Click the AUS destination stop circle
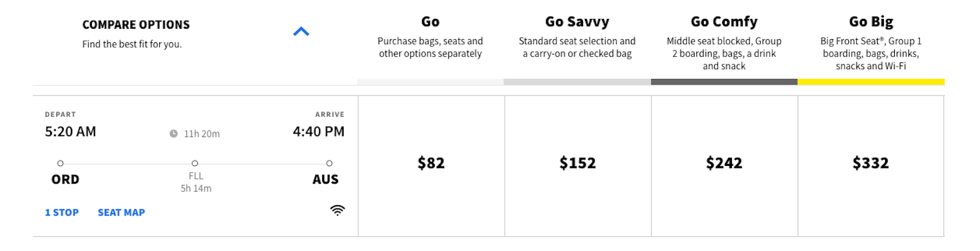The height and width of the screenshot is (251, 980). pyautogui.click(x=330, y=163)
